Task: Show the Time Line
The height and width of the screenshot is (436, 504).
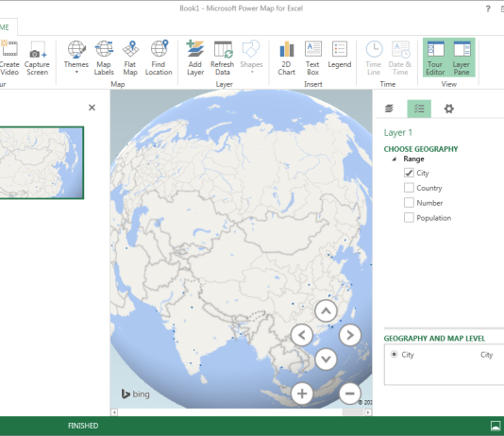Action: coord(374,59)
